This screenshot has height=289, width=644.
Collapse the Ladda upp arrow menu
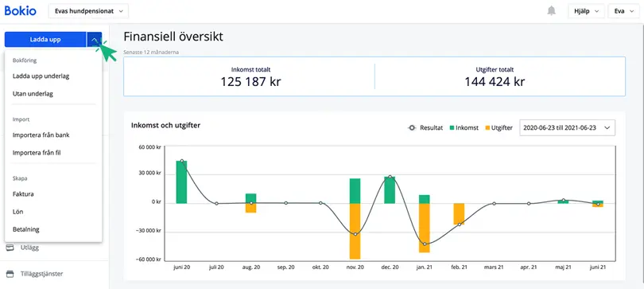point(95,40)
